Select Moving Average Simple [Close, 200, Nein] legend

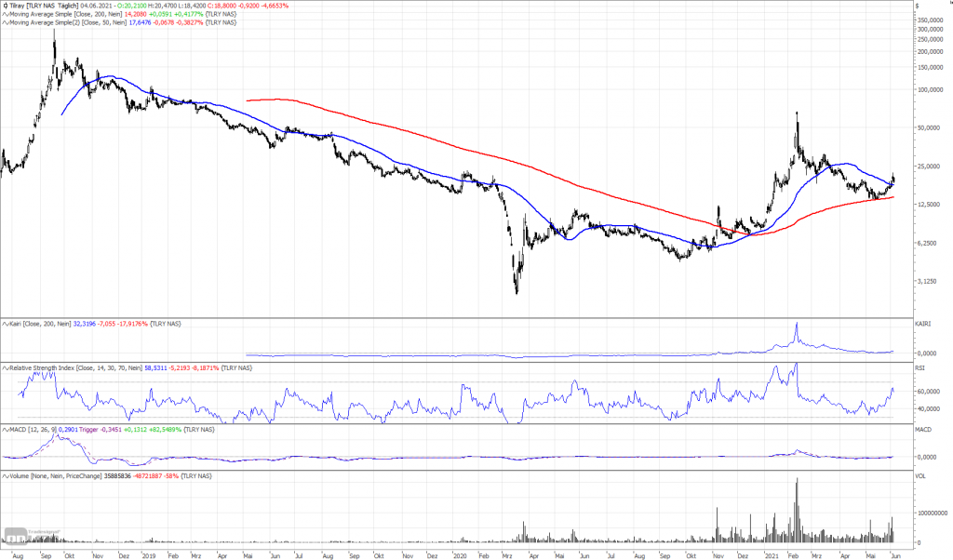point(66,14)
